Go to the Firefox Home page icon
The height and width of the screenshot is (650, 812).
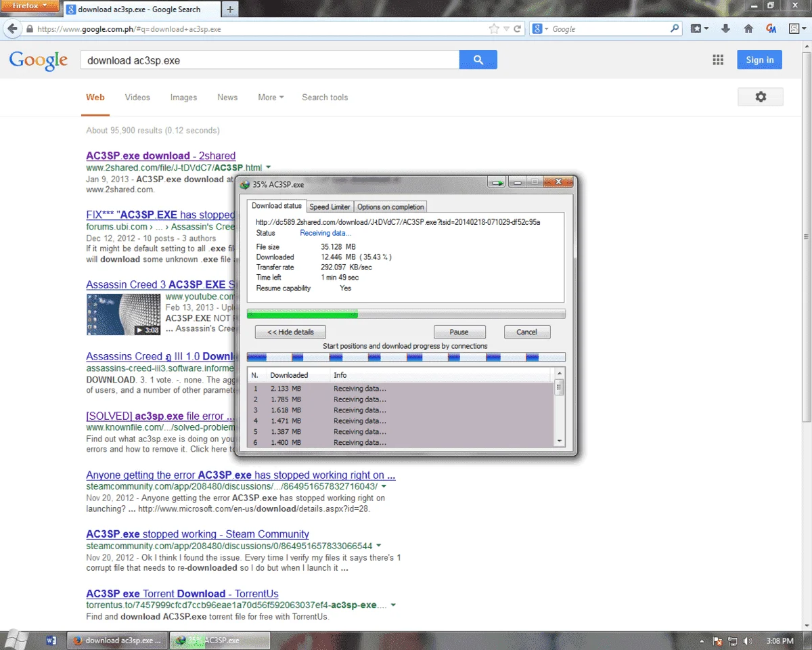748,29
